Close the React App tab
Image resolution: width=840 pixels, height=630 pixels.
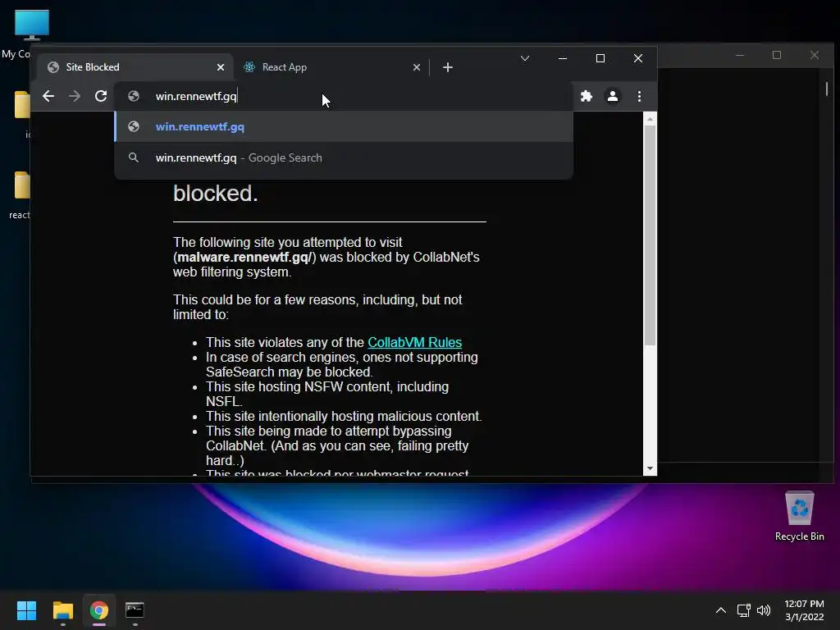point(417,67)
